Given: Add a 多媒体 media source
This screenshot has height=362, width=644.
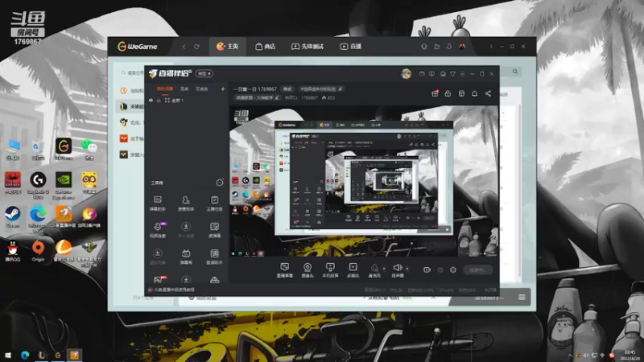Looking at the screenshot, I should 353,270.
